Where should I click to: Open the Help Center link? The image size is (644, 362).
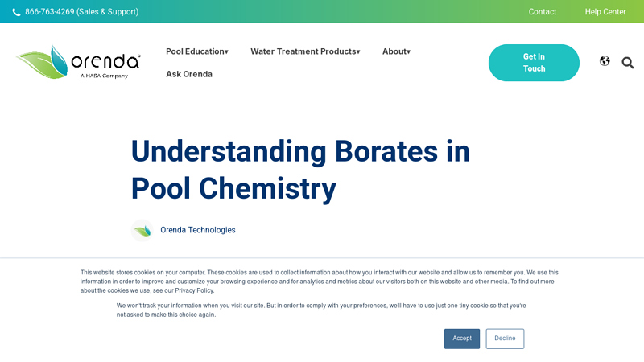[x=605, y=12]
